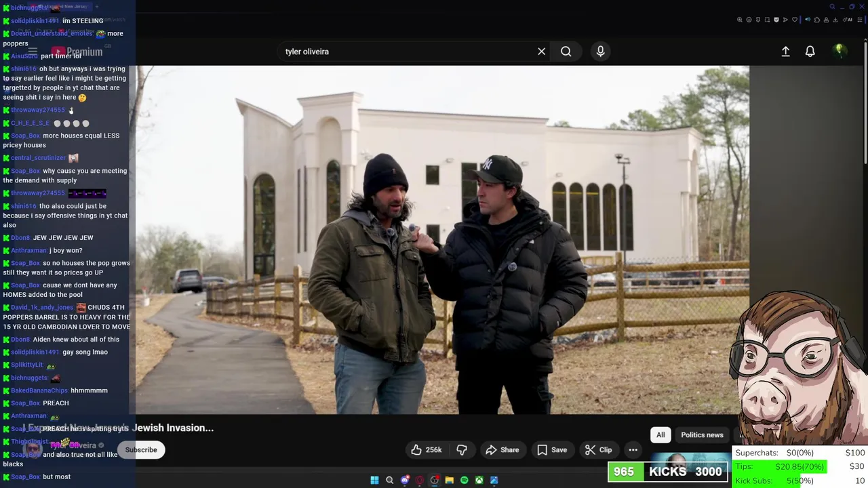Open the more actions ellipsis under video
868x488 pixels.
click(633, 449)
